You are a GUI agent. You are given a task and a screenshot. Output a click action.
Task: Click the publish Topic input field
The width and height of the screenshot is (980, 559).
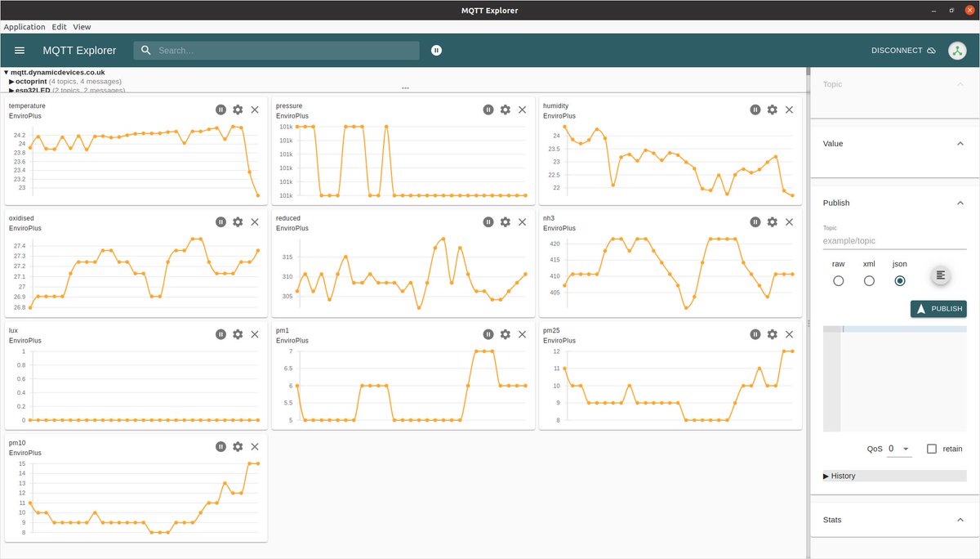895,242
